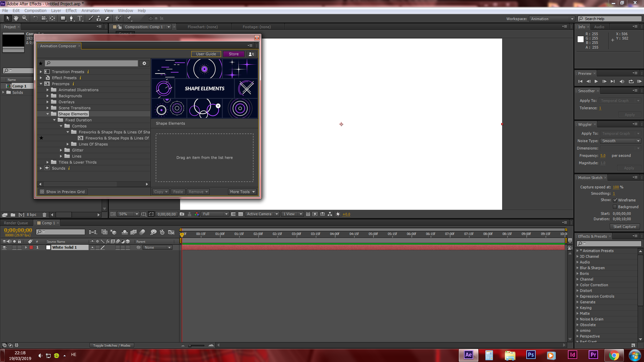Expand the Backgrounds folder
This screenshot has width=644, height=362.
48,96
